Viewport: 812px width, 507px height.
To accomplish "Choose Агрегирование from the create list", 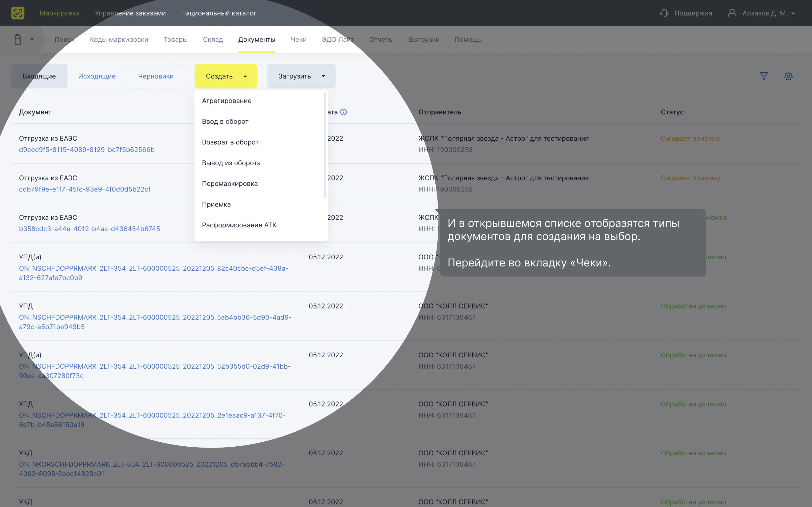I will (227, 101).
